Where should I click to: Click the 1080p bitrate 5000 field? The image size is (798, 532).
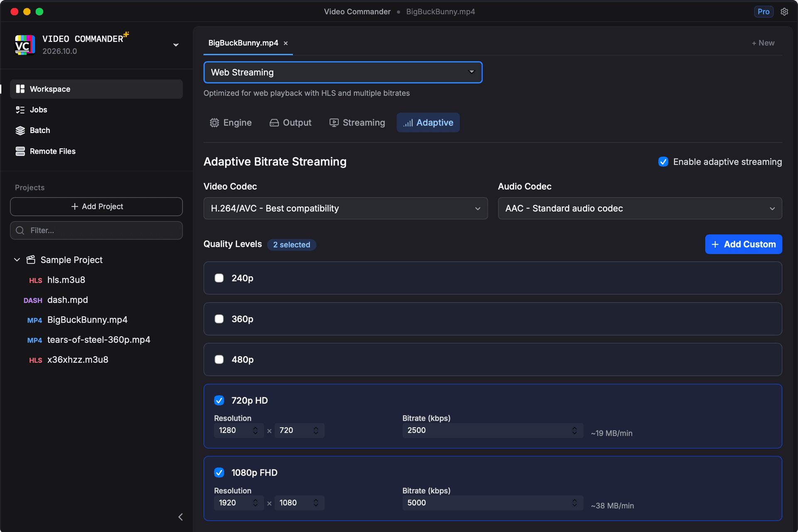point(493,503)
